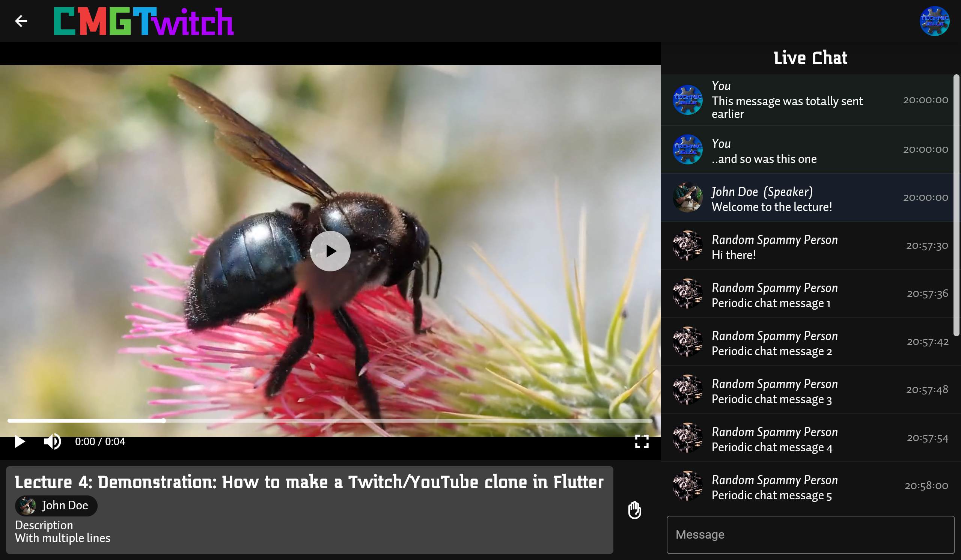Click the Message input field
Screen dimensions: 961x560
(810, 534)
